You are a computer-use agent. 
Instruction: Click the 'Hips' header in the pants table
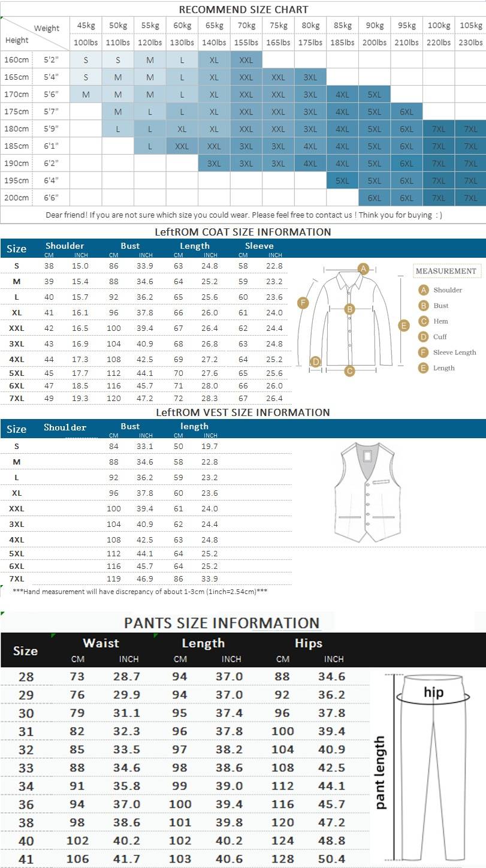coord(309,643)
